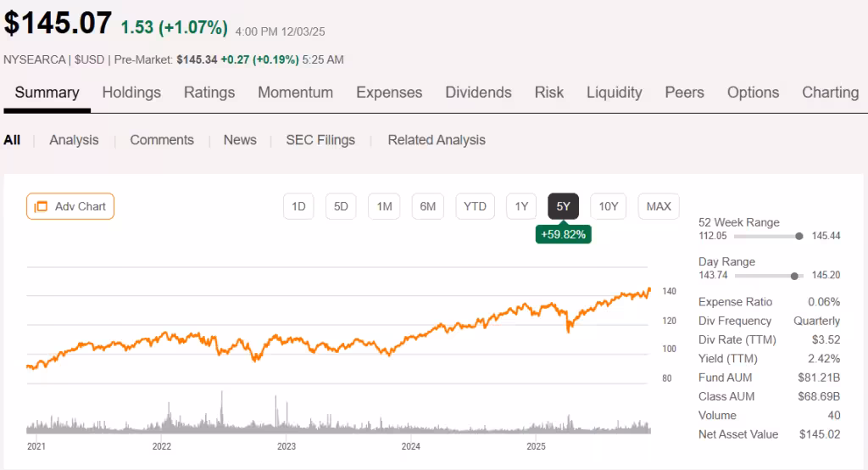Switch chart to MAX range
Screen dimensions: 868x470
(x=659, y=206)
